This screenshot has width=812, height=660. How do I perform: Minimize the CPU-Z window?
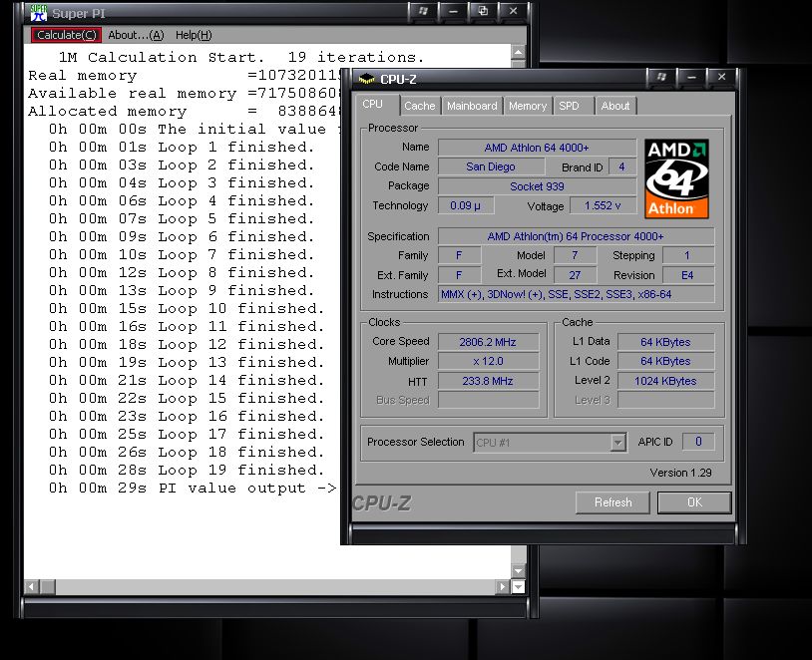(x=691, y=77)
